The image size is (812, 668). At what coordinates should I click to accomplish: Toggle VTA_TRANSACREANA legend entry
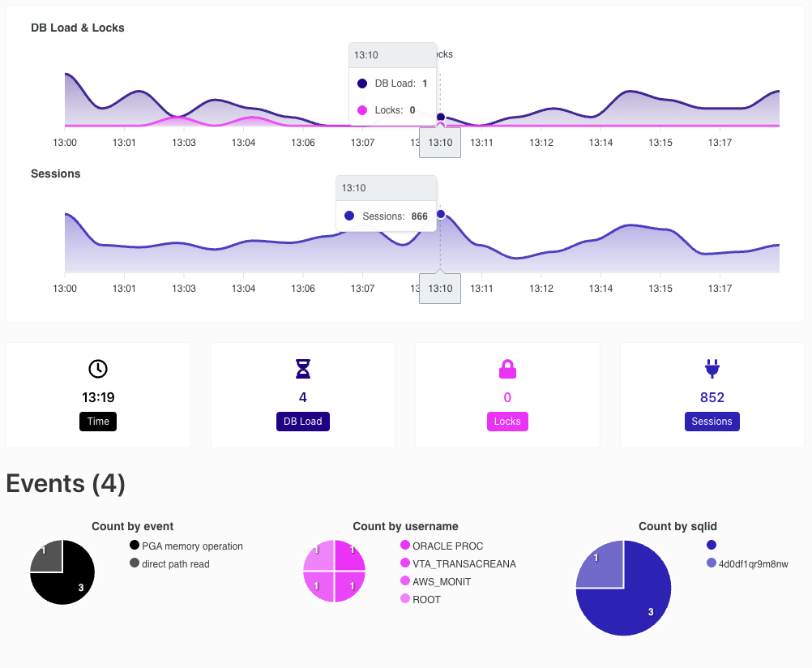click(x=459, y=564)
